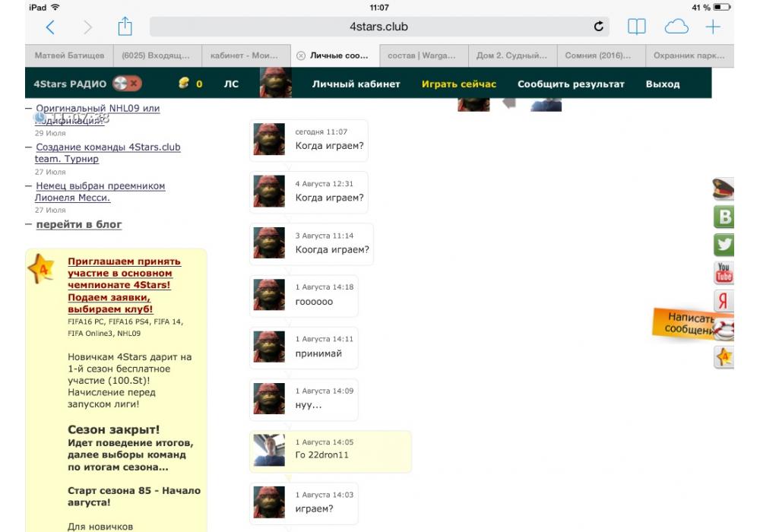
Task: Open Twitter side button
Action: pyautogui.click(x=724, y=245)
